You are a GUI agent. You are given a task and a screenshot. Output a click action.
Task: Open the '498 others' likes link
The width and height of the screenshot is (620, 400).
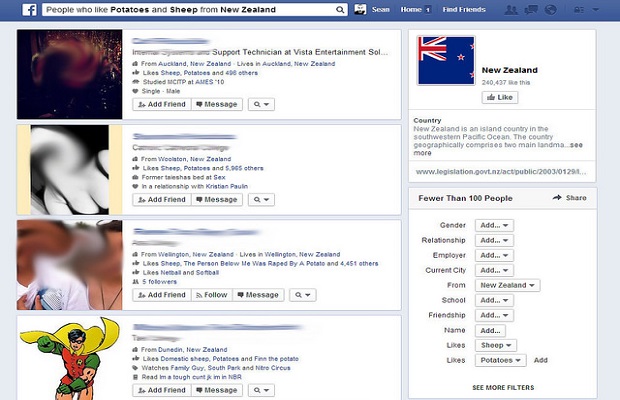[241, 73]
